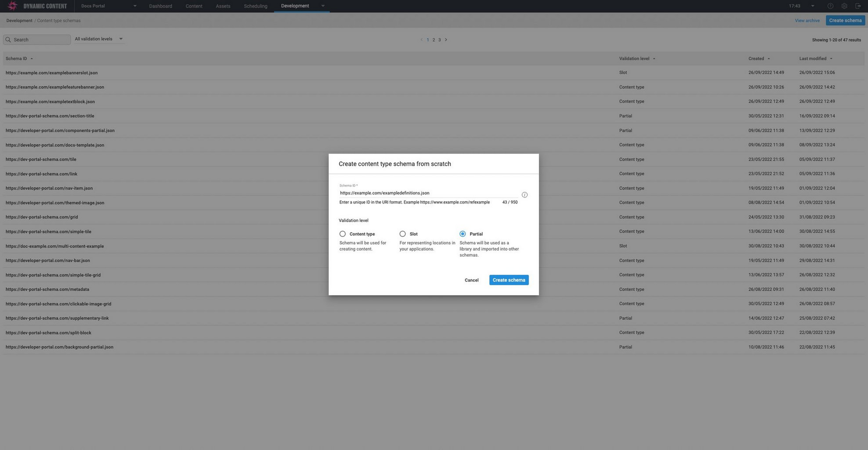Open nav-item.json schema row

pos(434,188)
